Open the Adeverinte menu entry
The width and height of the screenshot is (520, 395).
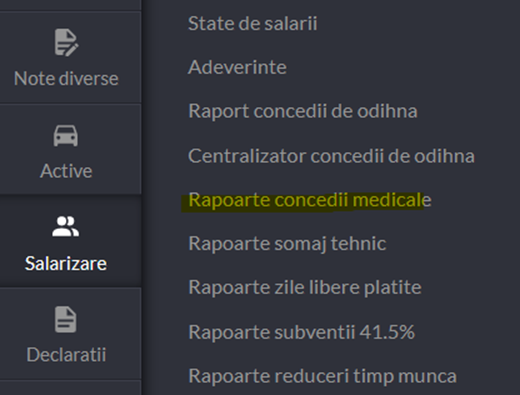237,67
